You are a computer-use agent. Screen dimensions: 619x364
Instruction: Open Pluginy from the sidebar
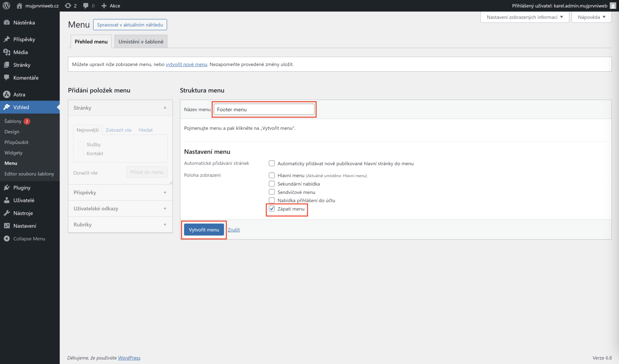tap(22, 187)
